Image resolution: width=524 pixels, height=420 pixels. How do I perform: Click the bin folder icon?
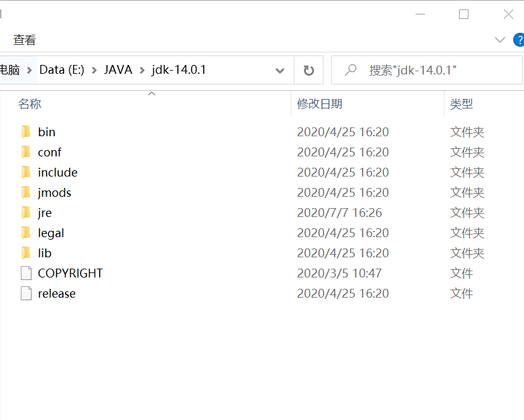tap(26, 132)
